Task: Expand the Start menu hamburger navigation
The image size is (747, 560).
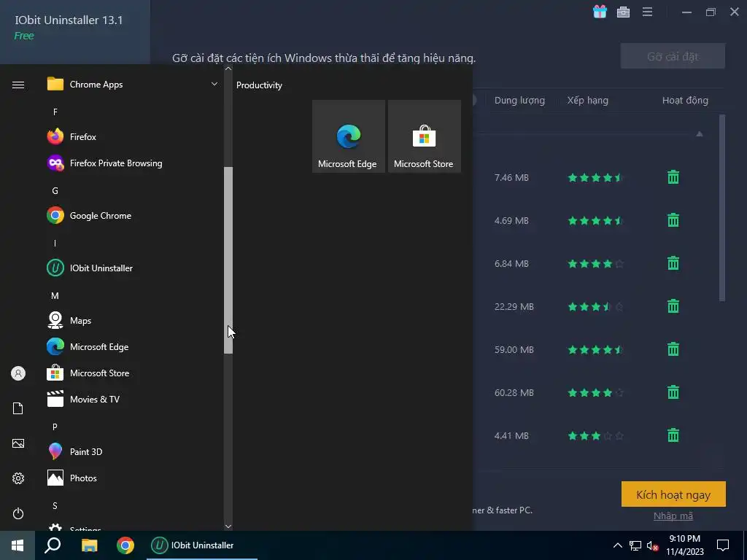Action: [x=18, y=85]
